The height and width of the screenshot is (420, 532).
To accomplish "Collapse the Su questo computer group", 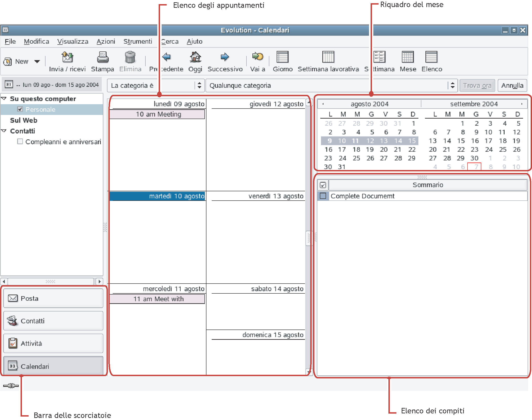I will (x=4, y=99).
